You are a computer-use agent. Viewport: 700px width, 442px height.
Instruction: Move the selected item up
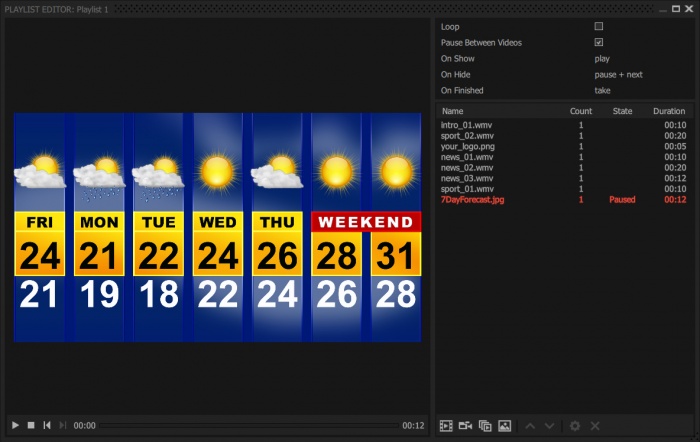[530, 425]
